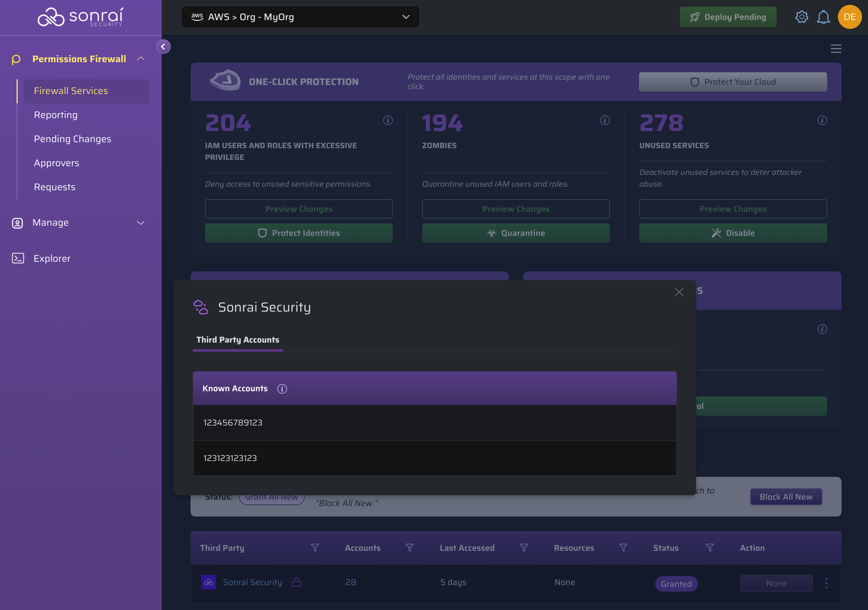Viewport: 868px width, 610px height.
Task: Open settings gear icon
Action: coord(802,17)
